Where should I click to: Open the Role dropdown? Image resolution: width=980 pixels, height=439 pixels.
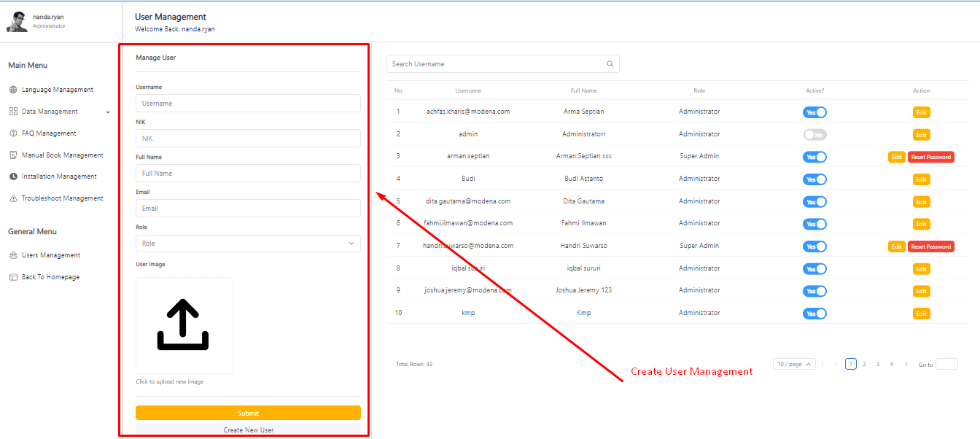(248, 244)
